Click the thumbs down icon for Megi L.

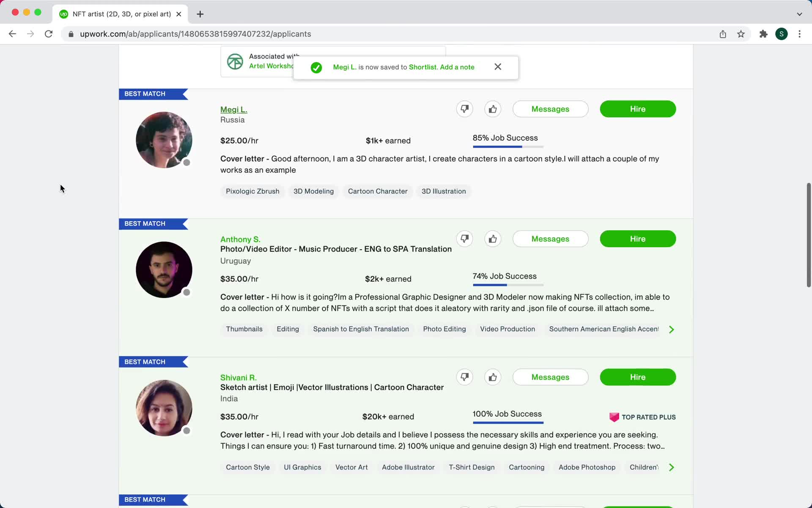click(x=464, y=109)
